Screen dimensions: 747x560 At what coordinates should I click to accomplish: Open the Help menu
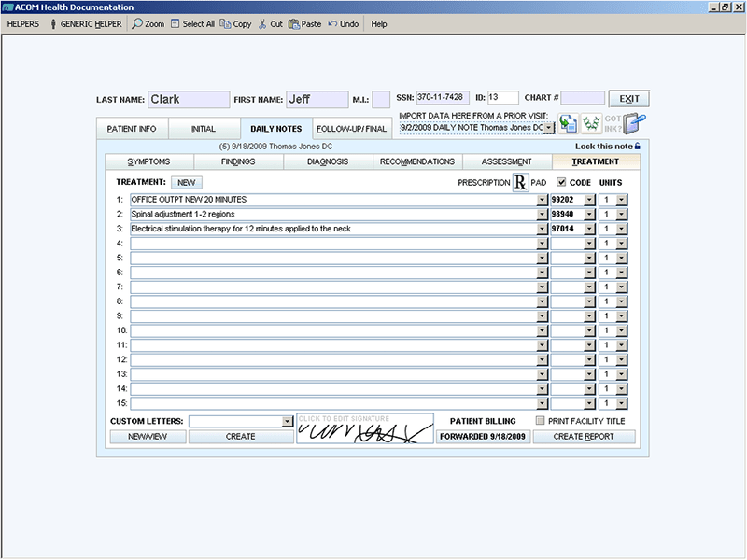click(379, 24)
